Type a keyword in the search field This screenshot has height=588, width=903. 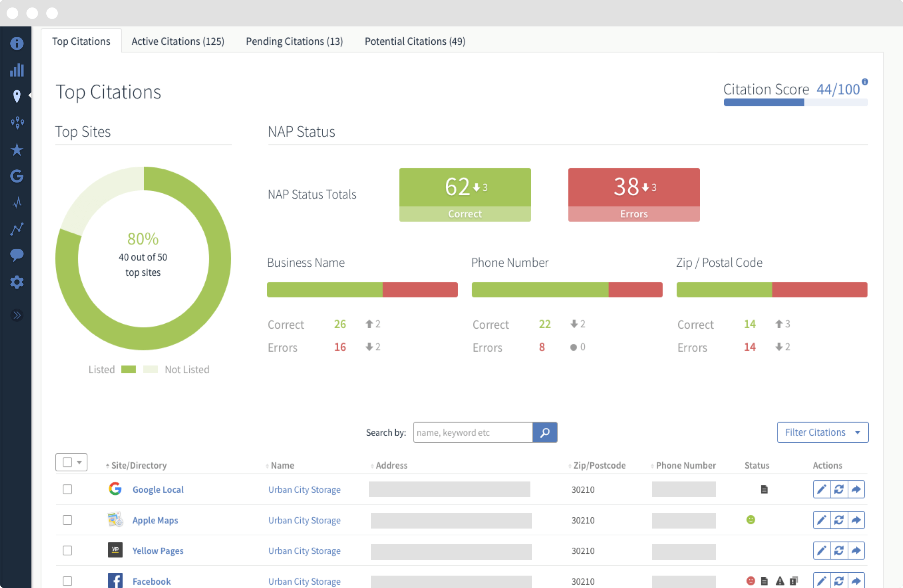coord(472,432)
